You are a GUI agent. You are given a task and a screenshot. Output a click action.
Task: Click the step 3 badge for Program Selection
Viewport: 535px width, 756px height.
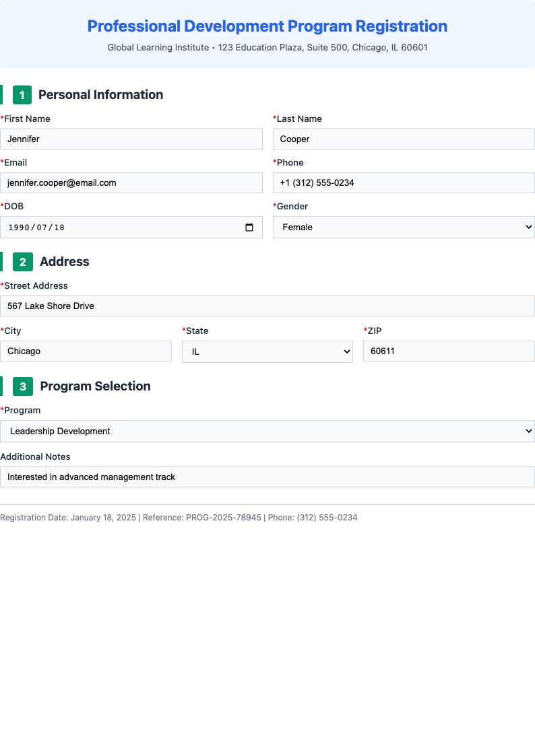click(21, 386)
